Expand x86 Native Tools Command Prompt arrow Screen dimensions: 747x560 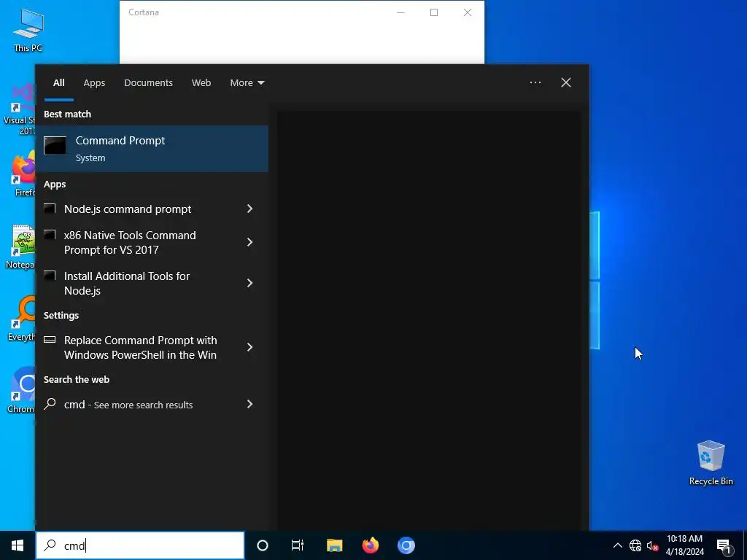(x=249, y=242)
